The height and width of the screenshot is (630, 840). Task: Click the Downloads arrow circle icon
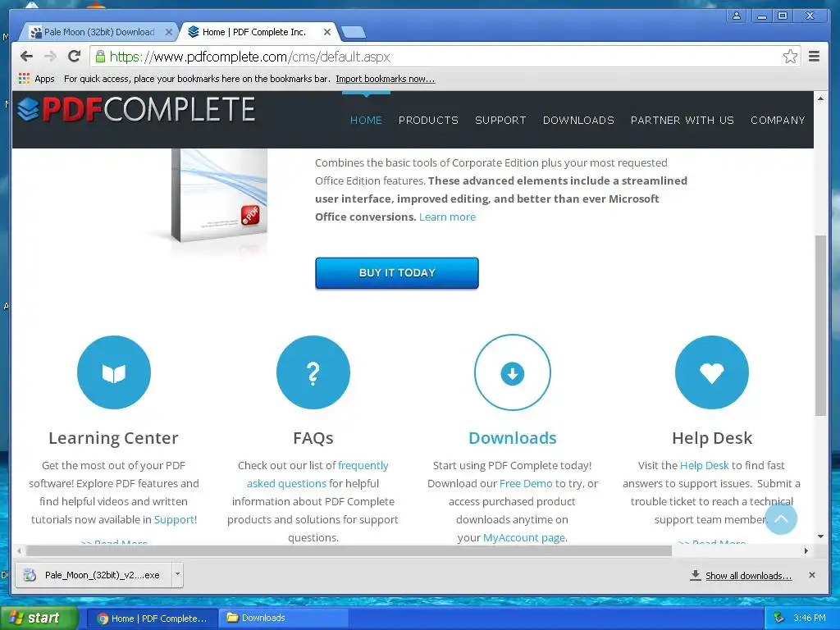(x=512, y=372)
